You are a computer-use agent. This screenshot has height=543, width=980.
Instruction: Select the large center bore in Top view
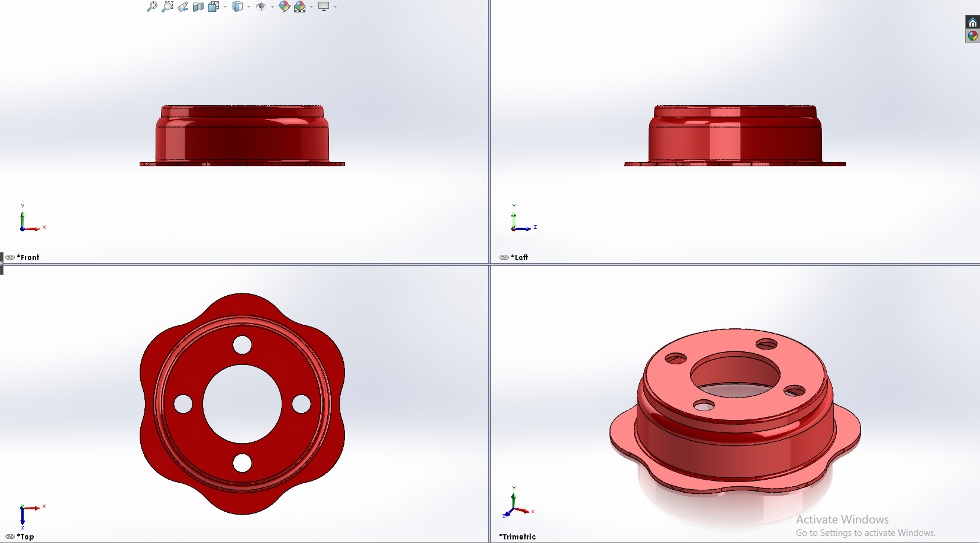[242, 404]
